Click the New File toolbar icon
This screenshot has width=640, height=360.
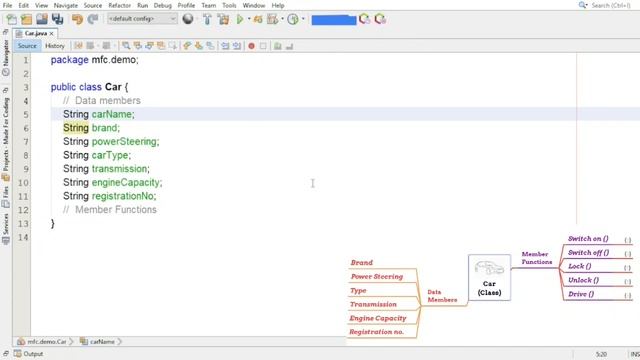click(x=11, y=19)
